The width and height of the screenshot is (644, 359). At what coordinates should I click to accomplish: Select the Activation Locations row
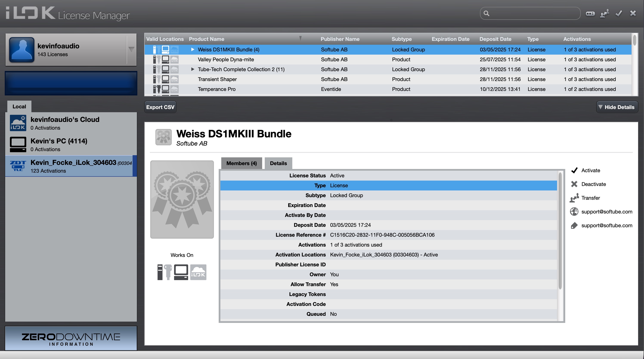tap(389, 255)
